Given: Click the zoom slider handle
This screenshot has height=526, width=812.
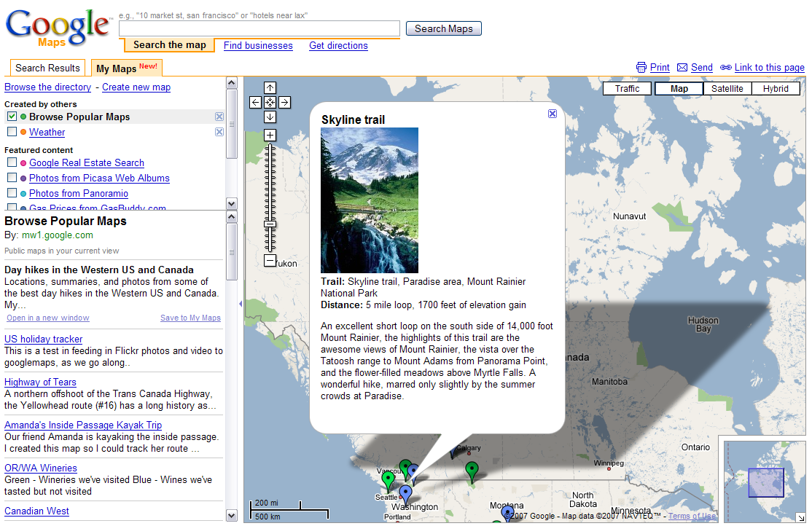Looking at the screenshot, I should (270, 224).
